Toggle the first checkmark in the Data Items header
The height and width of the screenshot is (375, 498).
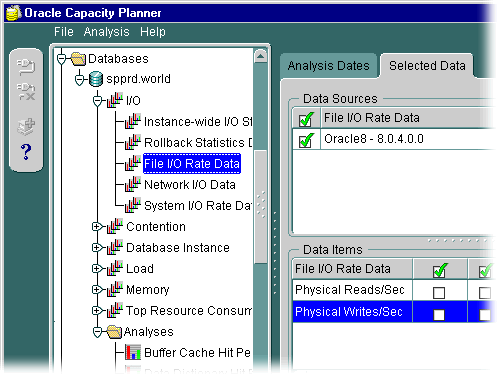[439, 270]
